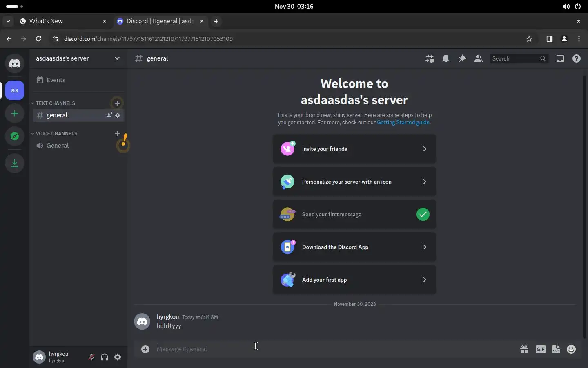Upload attachment plus button in message bar
This screenshot has width=588, height=368.
pyautogui.click(x=145, y=349)
